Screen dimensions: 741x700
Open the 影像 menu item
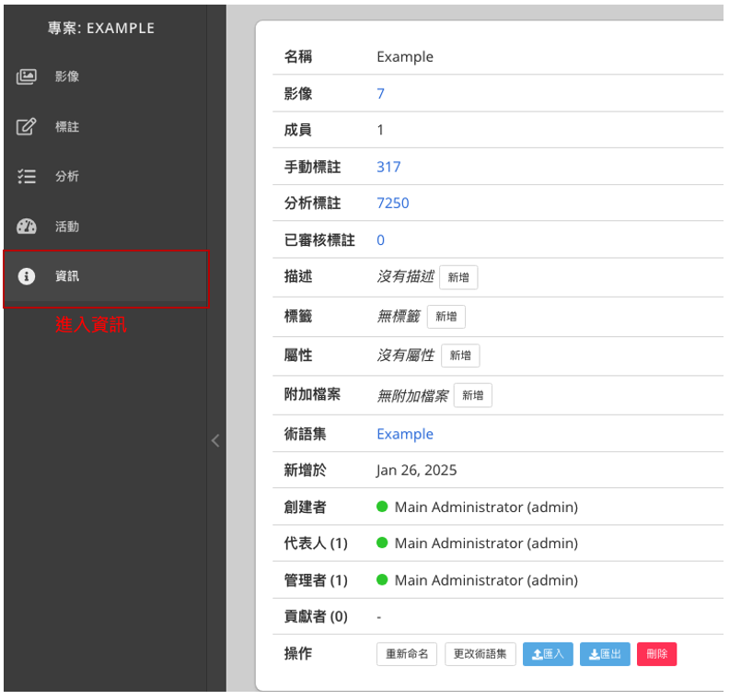click(x=67, y=76)
